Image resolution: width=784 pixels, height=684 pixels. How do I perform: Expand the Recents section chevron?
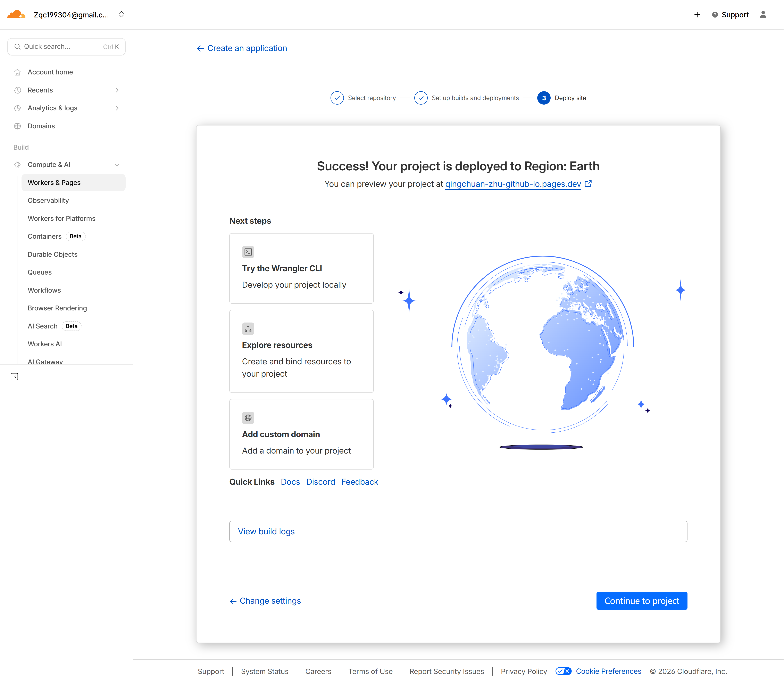117,90
